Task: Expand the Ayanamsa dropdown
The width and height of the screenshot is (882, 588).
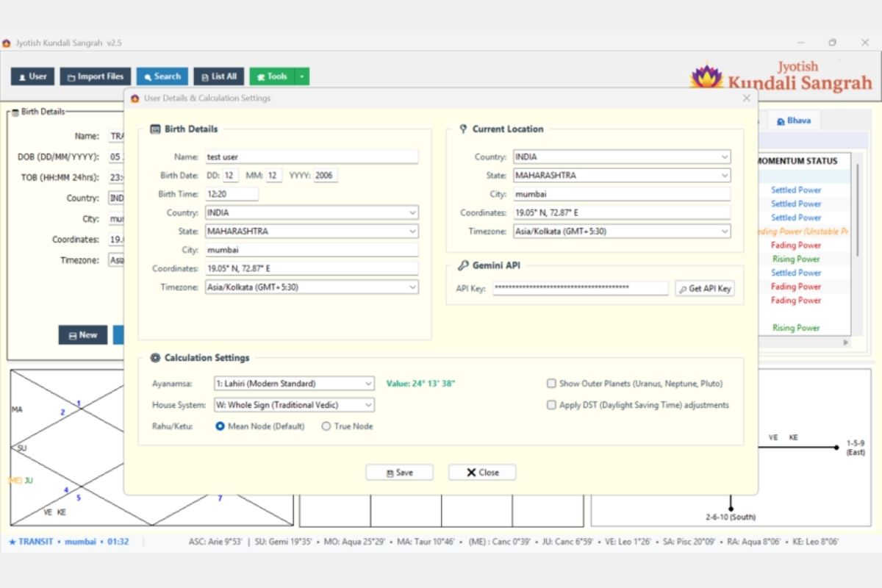Action: coord(294,384)
